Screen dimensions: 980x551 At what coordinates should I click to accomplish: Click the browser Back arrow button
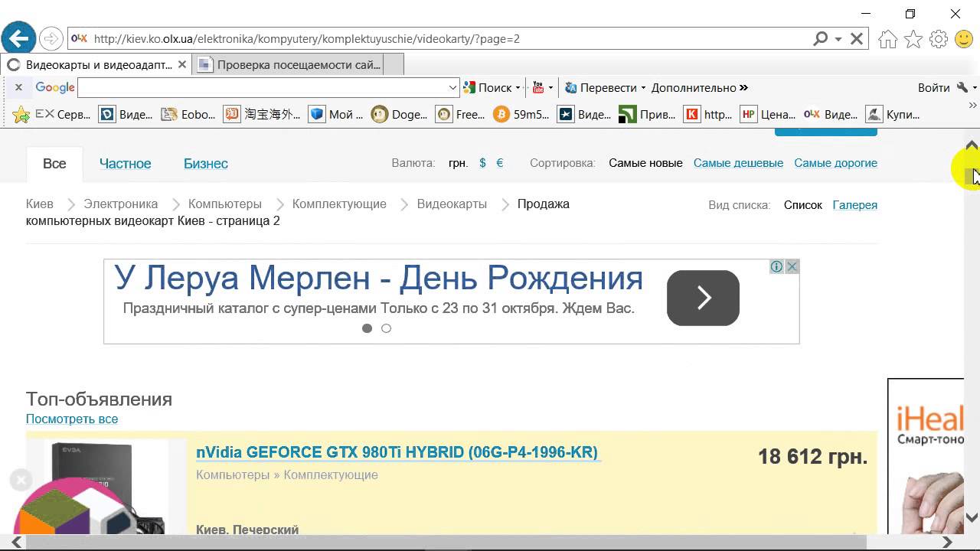(18, 37)
